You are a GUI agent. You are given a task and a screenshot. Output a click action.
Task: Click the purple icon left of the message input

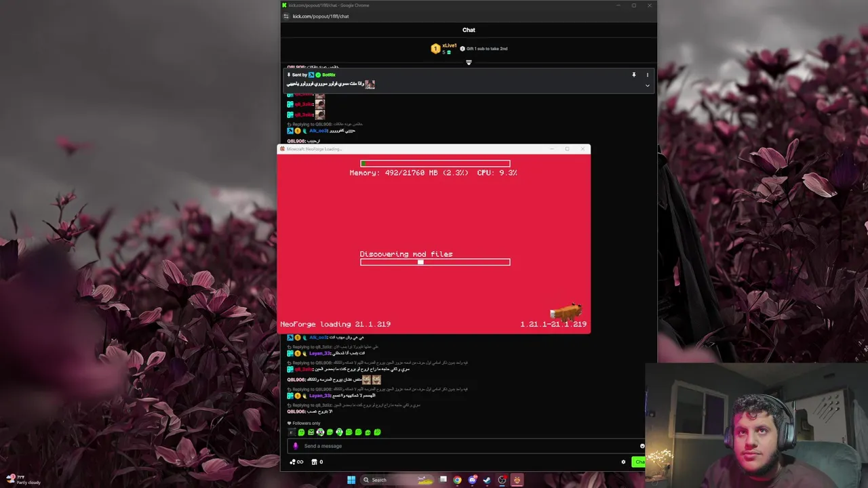295,446
